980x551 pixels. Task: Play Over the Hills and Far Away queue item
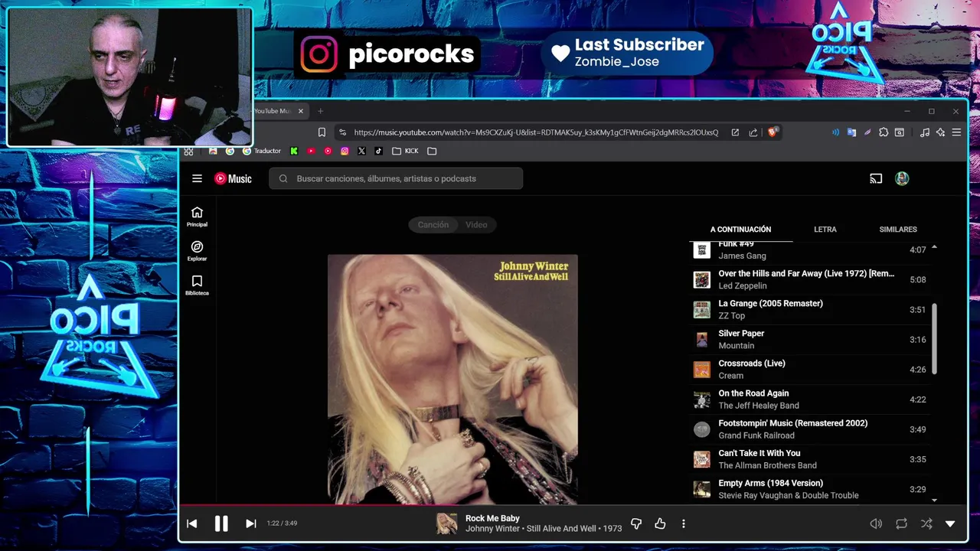click(810, 279)
